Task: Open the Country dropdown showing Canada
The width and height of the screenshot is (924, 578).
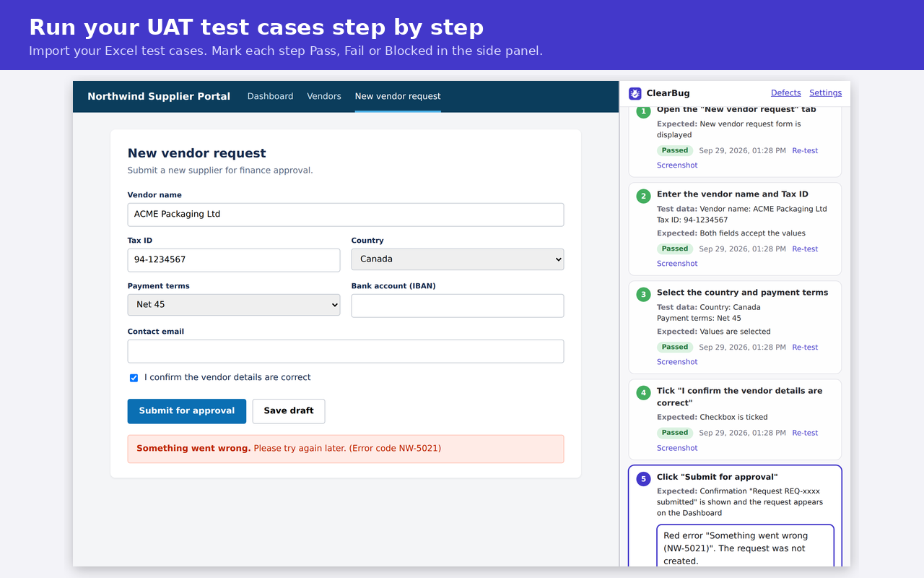Action: [458, 259]
